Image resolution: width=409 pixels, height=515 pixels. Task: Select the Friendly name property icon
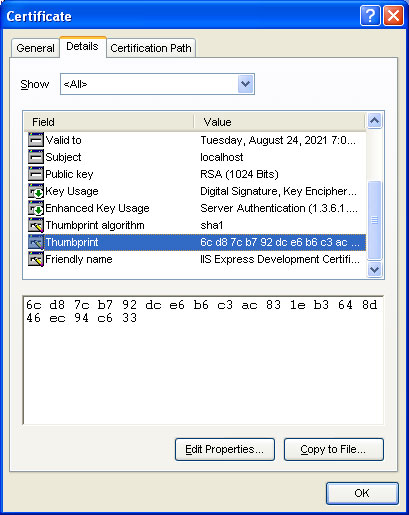36,259
